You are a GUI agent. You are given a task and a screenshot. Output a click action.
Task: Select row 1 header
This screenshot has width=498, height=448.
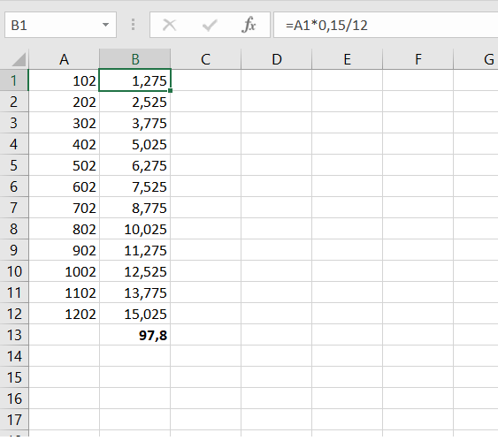[14, 80]
